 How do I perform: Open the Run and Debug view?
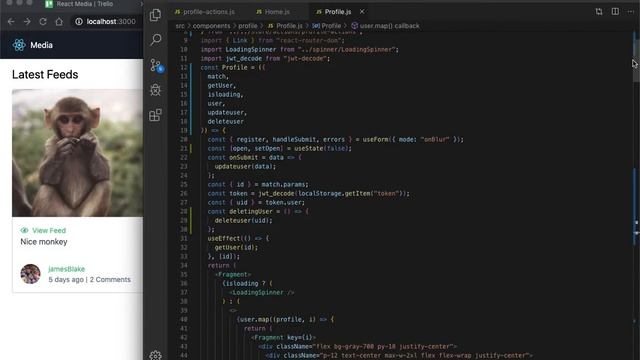click(x=156, y=90)
